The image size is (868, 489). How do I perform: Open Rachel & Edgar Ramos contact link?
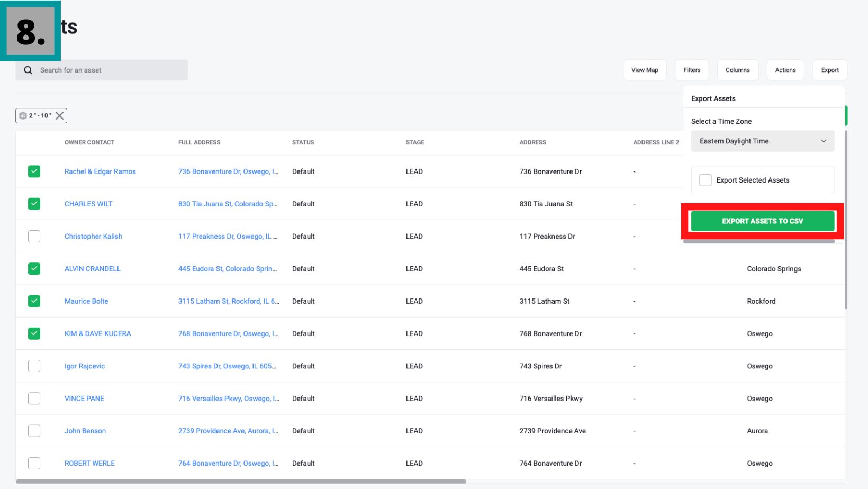click(100, 171)
